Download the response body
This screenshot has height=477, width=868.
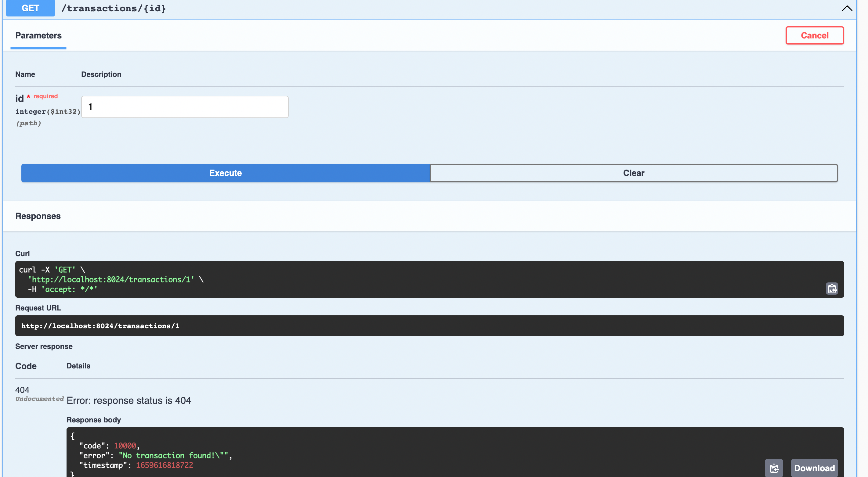click(x=814, y=468)
